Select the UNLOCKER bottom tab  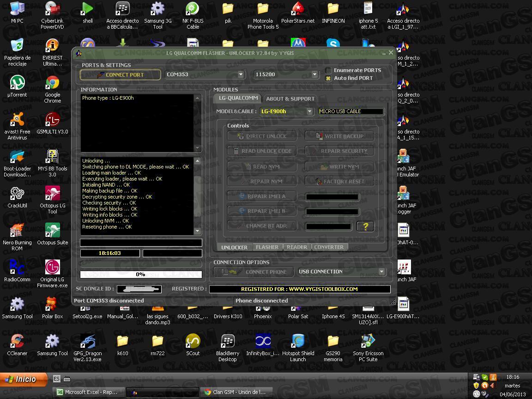235,248
